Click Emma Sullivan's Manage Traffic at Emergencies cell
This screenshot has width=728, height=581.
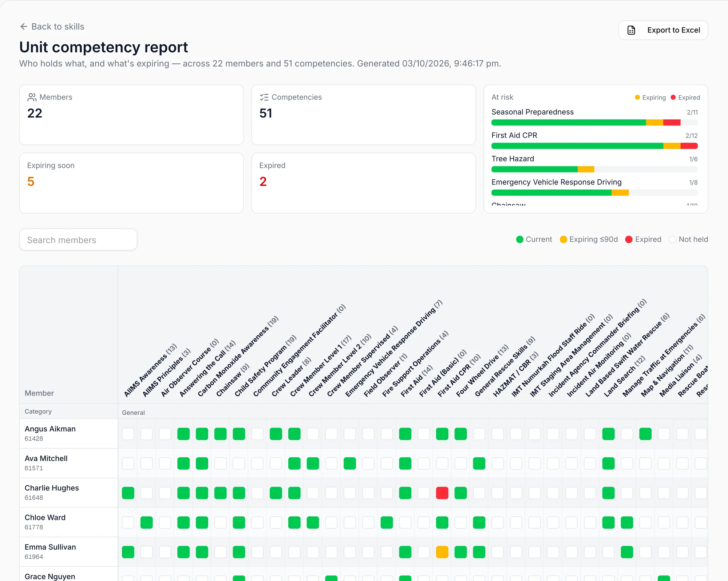click(x=627, y=552)
